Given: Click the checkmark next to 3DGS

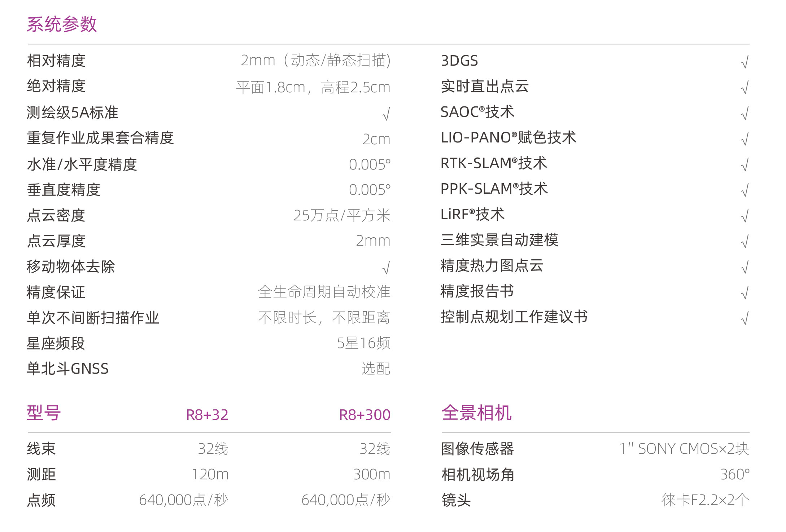Looking at the screenshot, I should [745, 62].
